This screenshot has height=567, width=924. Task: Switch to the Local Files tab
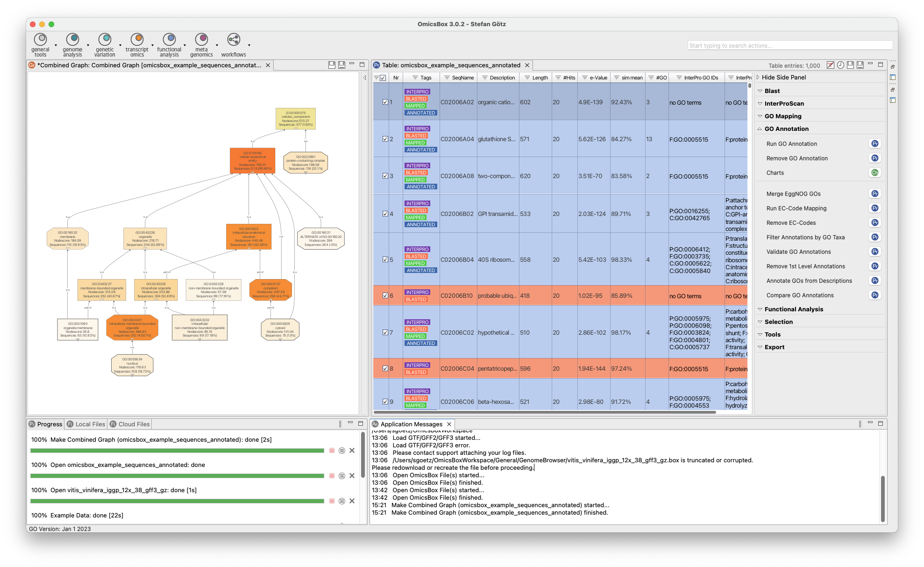(x=86, y=424)
